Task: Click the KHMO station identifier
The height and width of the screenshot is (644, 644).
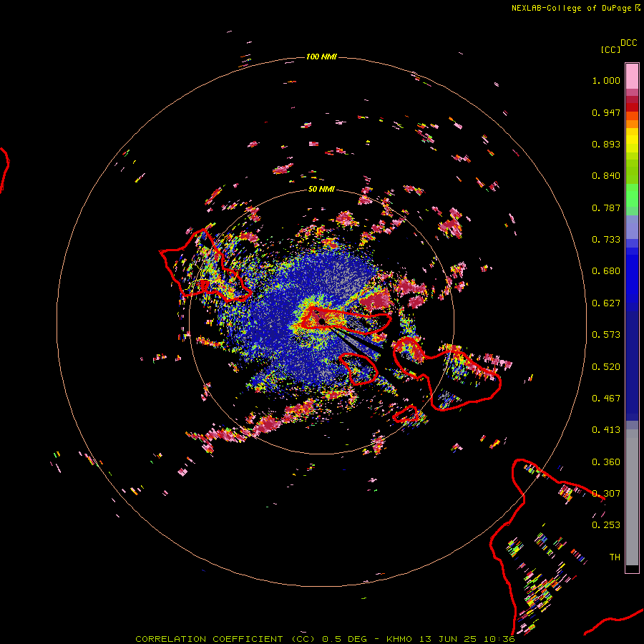Action: [x=399, y=639]
